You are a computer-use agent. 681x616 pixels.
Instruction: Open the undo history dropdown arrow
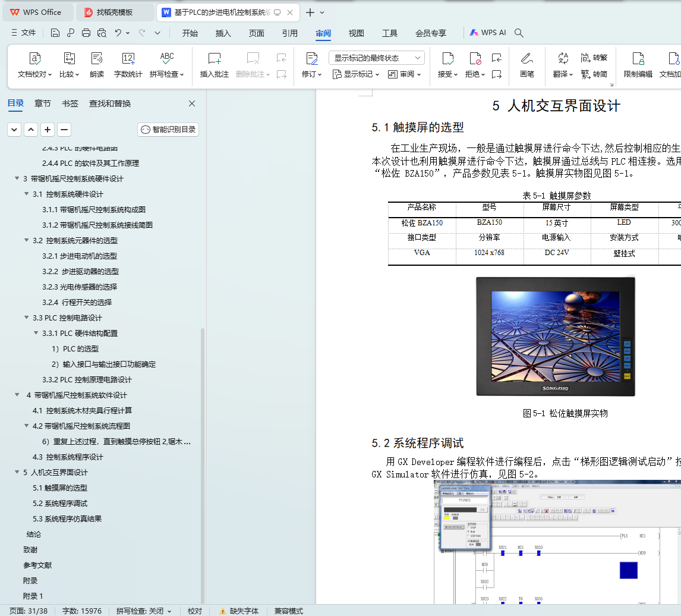coord(128,33)
